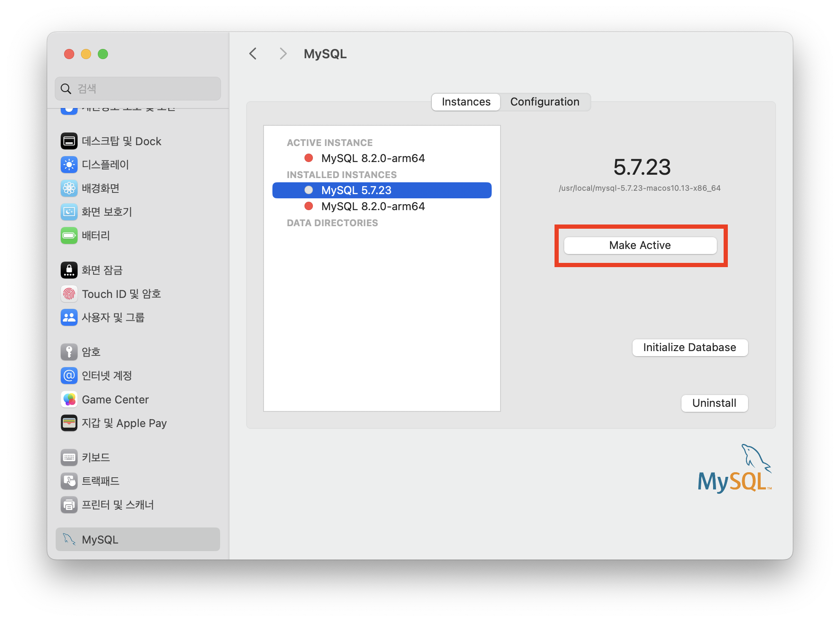
Task: Select the Touch ID fingerprint icon
Action: pos(69,294)
